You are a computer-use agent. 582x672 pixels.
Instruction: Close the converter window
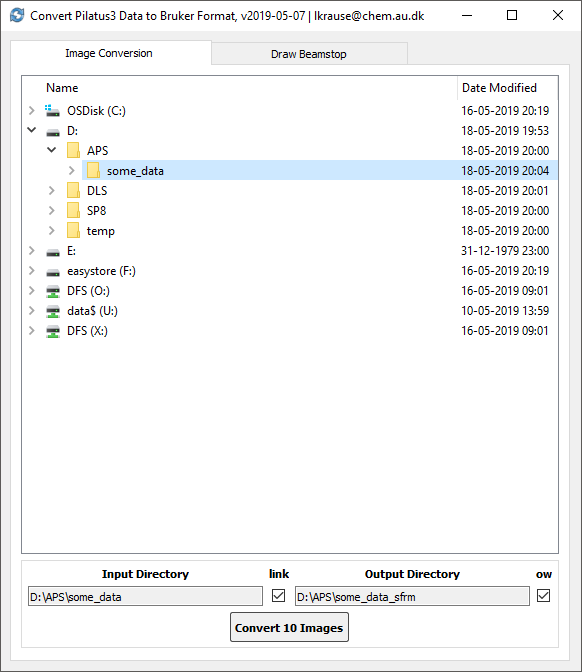tap(558, 15)
